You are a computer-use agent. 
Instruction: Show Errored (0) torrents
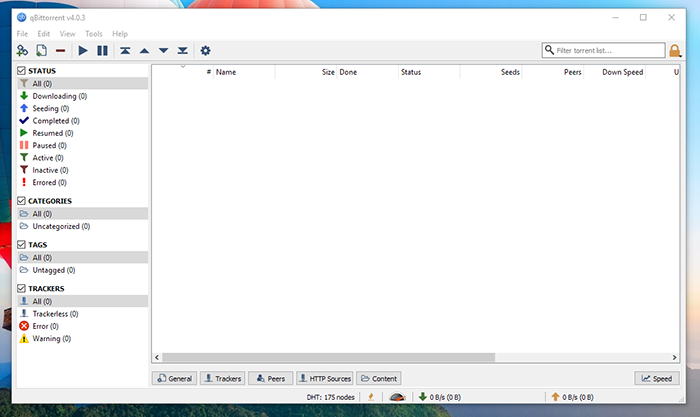(83, 183)
